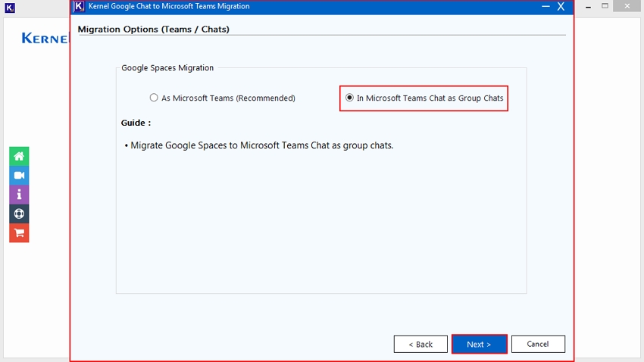644x362 pixels.
Task: Minimize the migration dialog
Action: [x=546, y=6]
